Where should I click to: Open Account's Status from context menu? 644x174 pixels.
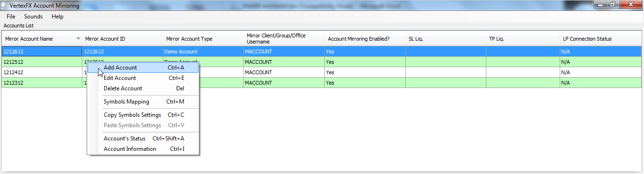[143, 139]
